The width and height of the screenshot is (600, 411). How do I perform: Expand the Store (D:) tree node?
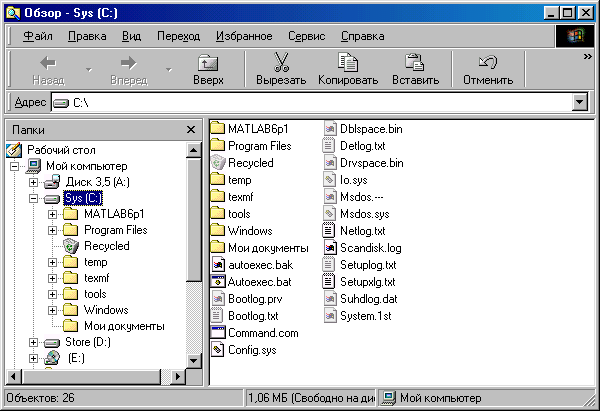coord(33,342)
